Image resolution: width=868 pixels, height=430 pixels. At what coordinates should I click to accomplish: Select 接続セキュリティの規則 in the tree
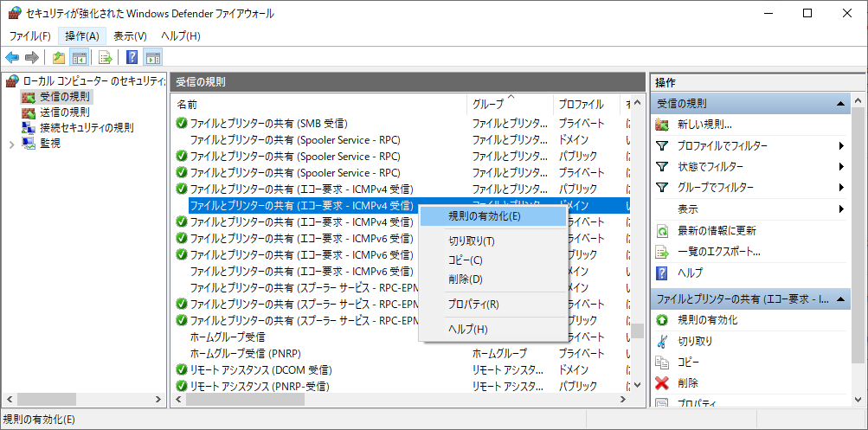point(87,128)
